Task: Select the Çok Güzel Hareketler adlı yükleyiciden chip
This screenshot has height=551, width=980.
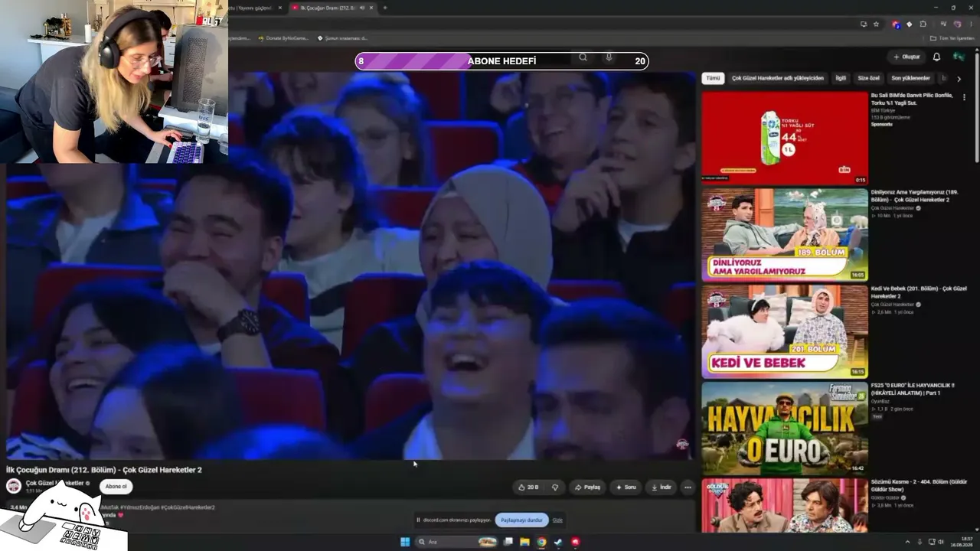Action: (778, 78)
